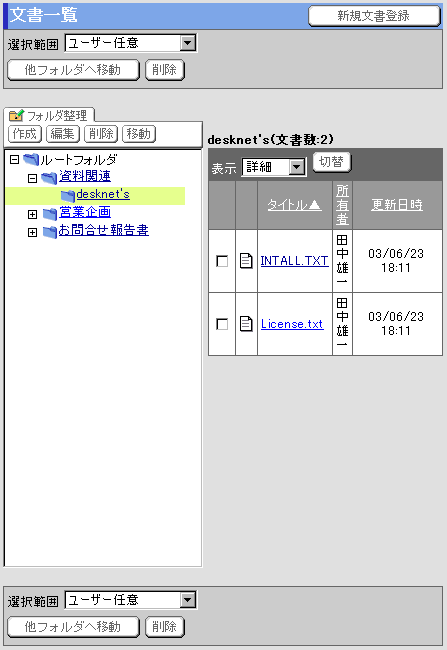The image size is (447, 650).
Task: Sort by the 更新日時 column header
Action: coord(397,204)
